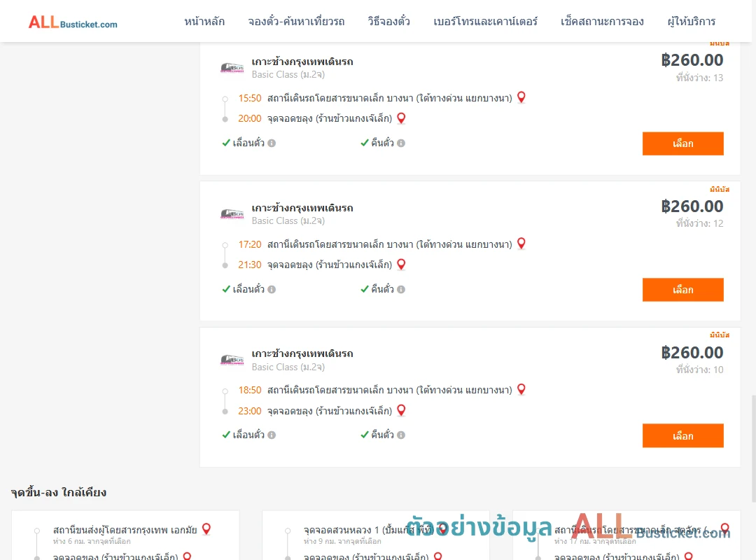756x560 pixels.
Task: Click operator bus logo on 18:50 trip
Action: (x=232, y=360)
